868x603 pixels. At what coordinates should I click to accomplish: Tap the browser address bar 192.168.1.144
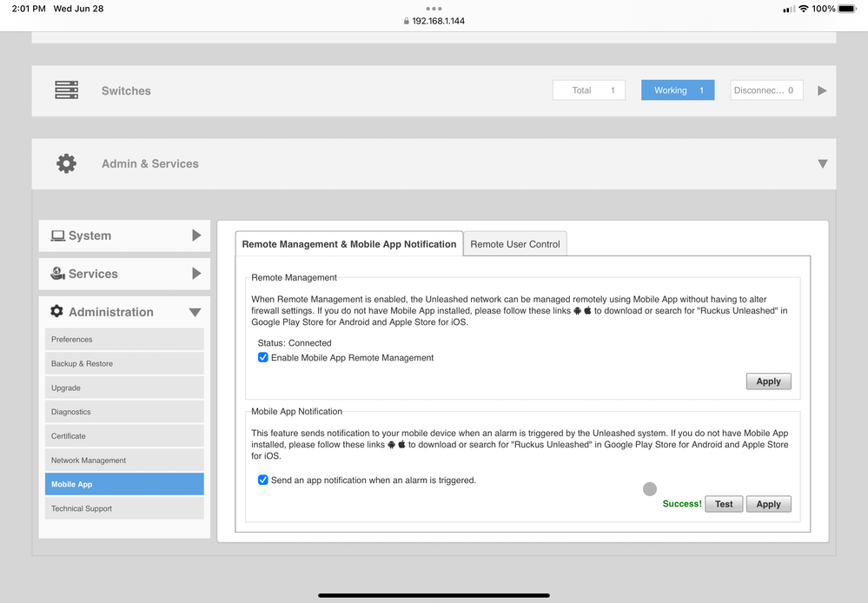(x=434, y=21)
